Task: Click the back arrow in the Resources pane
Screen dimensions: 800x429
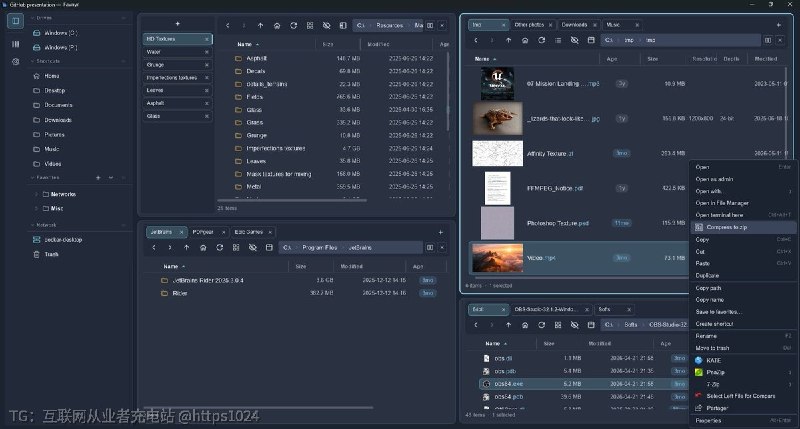Action: 228,26
